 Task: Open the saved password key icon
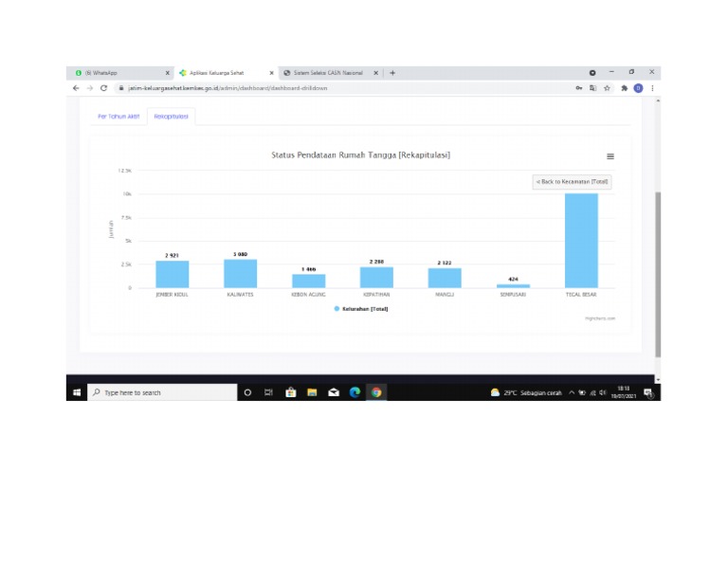(x=579, y=88)
